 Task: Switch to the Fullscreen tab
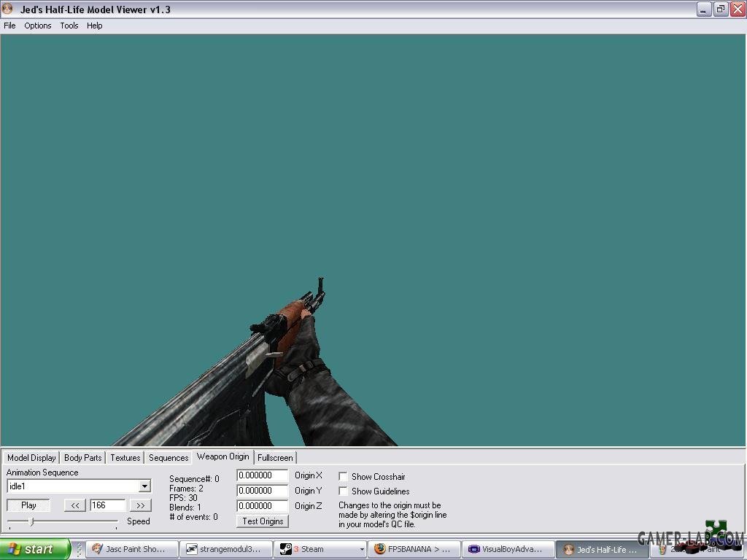(x=275, y=458)
